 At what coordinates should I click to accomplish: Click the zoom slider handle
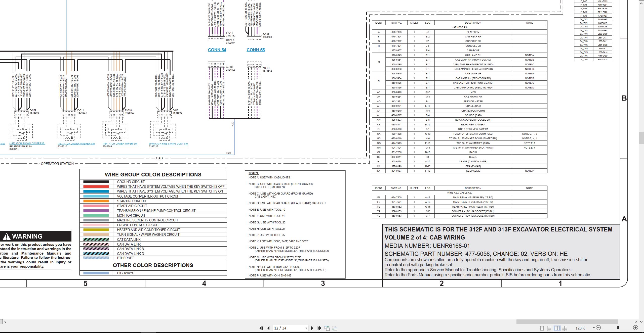tap(618, 328)
